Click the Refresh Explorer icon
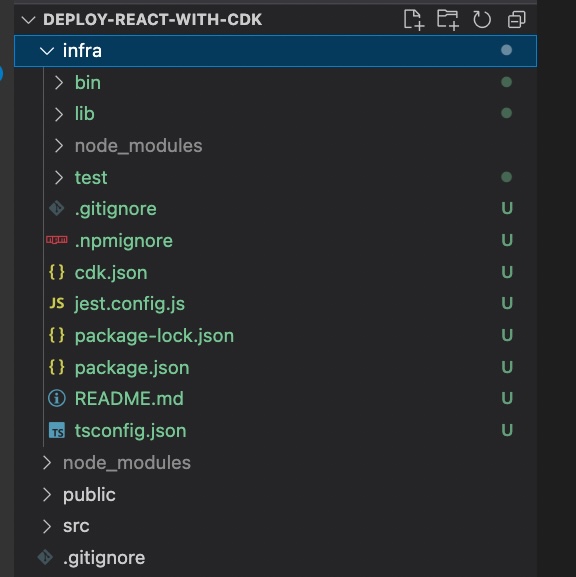The image size is (576, 577). [x=482, y=20]
